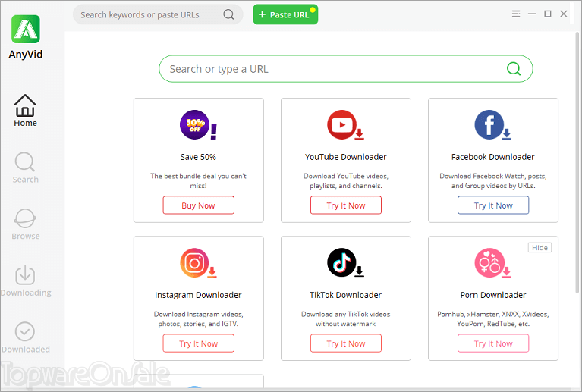Click Try It Now under TikTok Downloader
The image size is (582, 392).
[x=345, y=343]
